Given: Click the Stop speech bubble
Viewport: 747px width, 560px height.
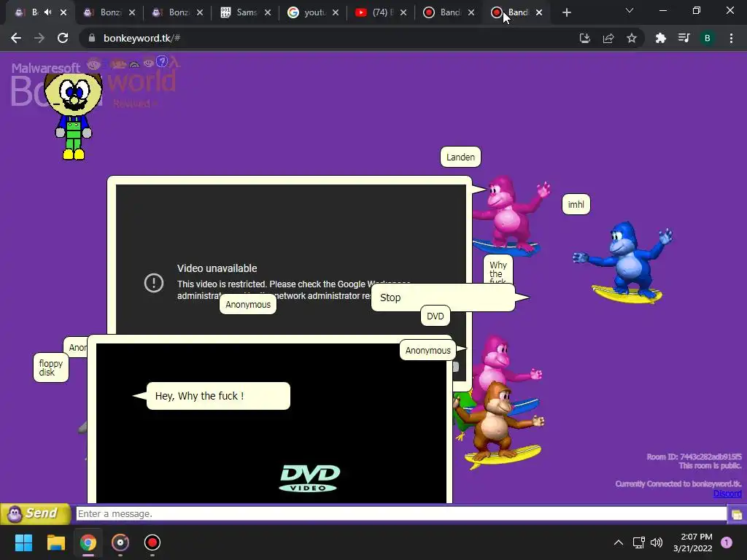Looking at the screenshot, I should point(443,297).
